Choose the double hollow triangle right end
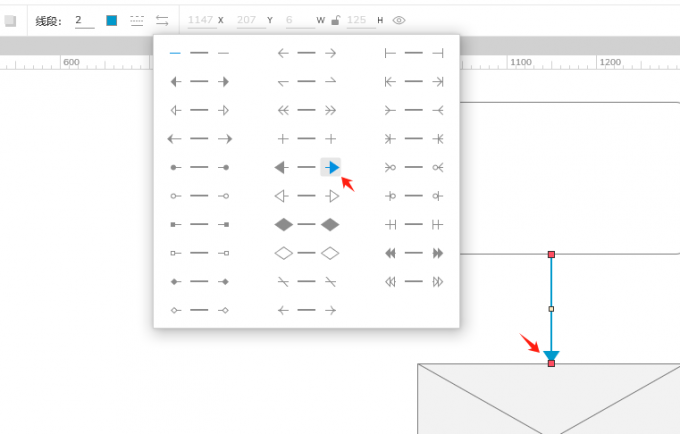The height and width of the screenshot is (434, 680). coord(438,282)
